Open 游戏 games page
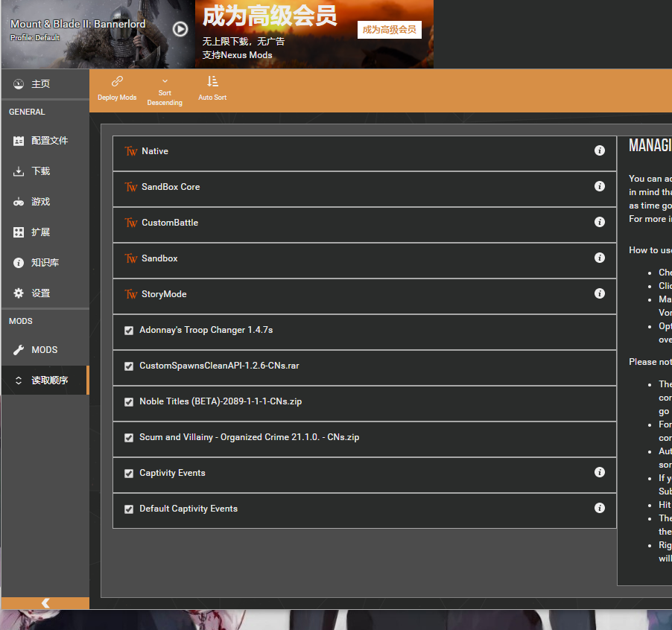672x630 pixels. (45, 202)
